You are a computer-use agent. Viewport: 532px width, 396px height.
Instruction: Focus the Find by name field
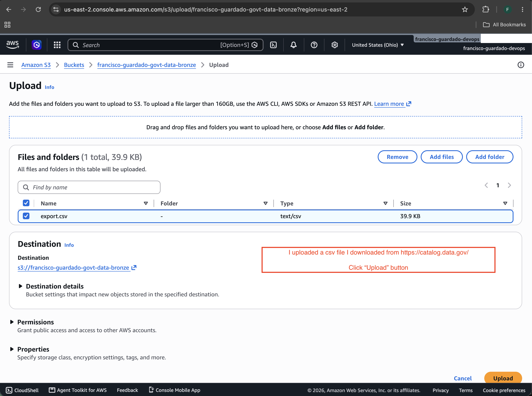pos(89,187)
